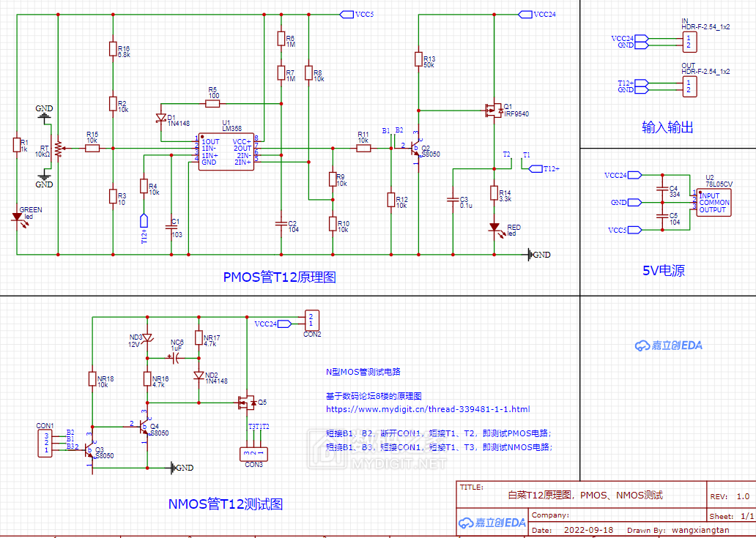756x538 pixels.
Task: Select the 78L05CV regulator U2
Action: click(713, 202)
